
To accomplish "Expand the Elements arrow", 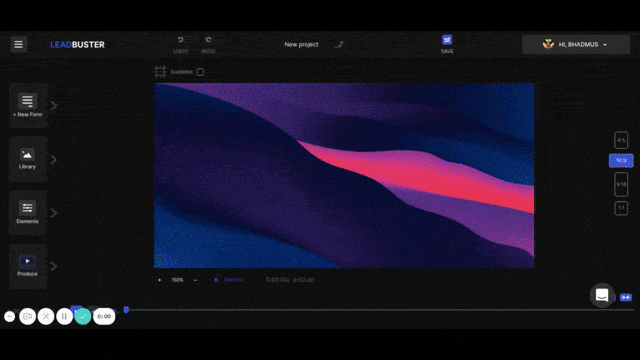I will coord(54,213).
